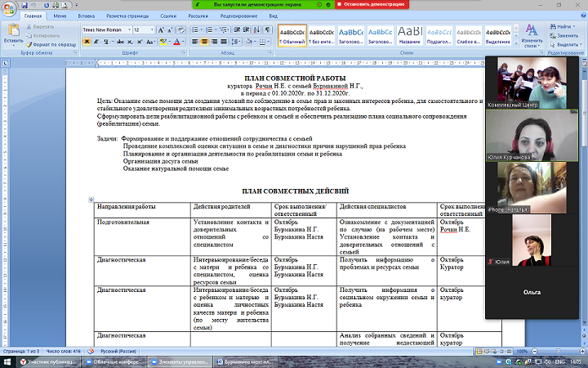Open the Times New Roman font dropdown

[129, 29]
